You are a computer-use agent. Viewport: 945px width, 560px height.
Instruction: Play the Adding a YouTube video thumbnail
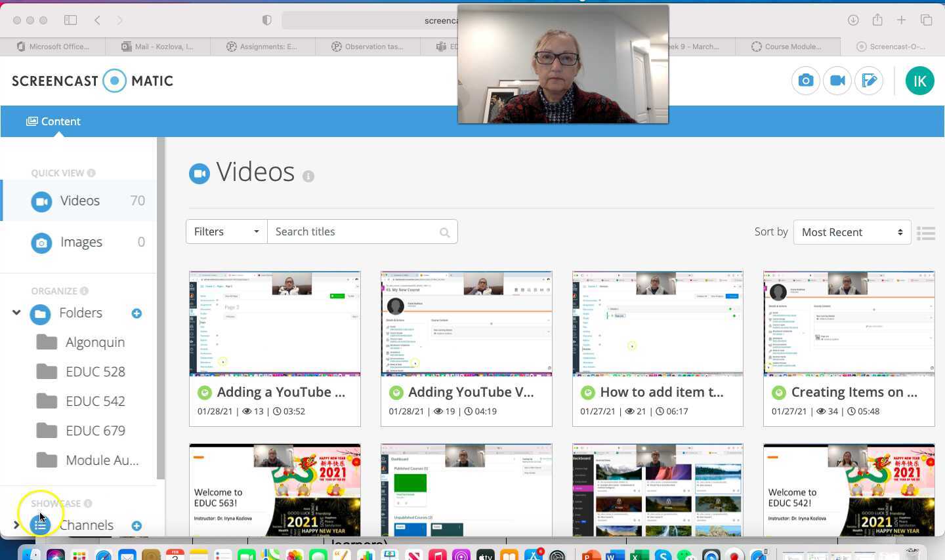(274, 323)
